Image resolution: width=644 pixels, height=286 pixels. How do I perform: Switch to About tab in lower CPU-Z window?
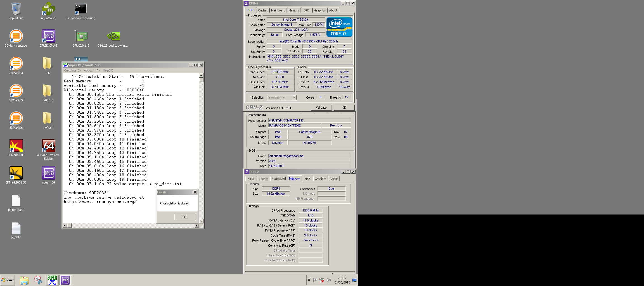click(x=333, y=179)
